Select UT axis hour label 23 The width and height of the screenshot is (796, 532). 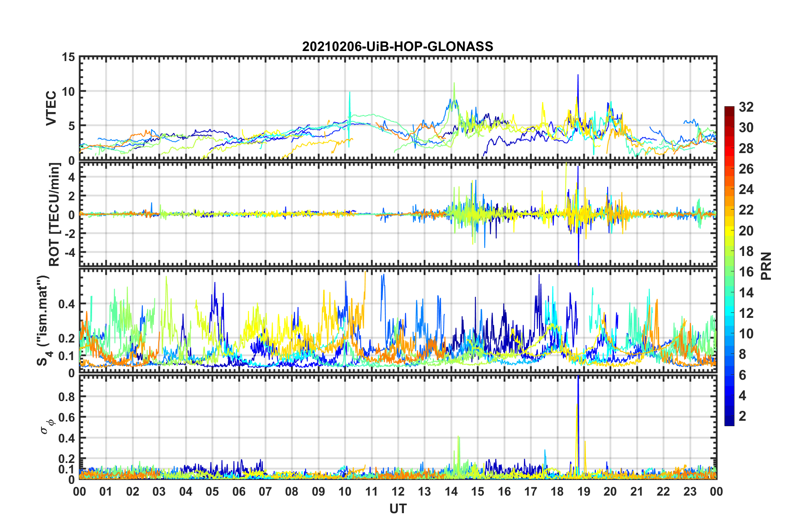point(690,491)
